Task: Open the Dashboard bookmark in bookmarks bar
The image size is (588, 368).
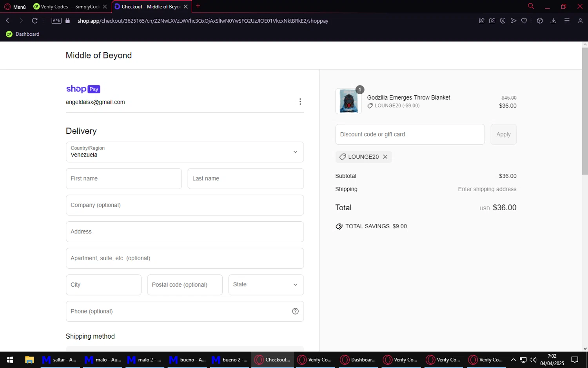Action: [23, 34]
